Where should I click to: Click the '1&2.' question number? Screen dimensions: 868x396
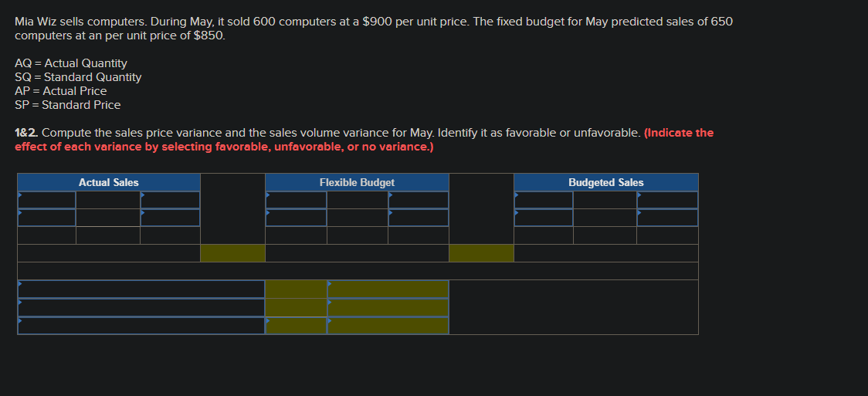tap(26, 133)
